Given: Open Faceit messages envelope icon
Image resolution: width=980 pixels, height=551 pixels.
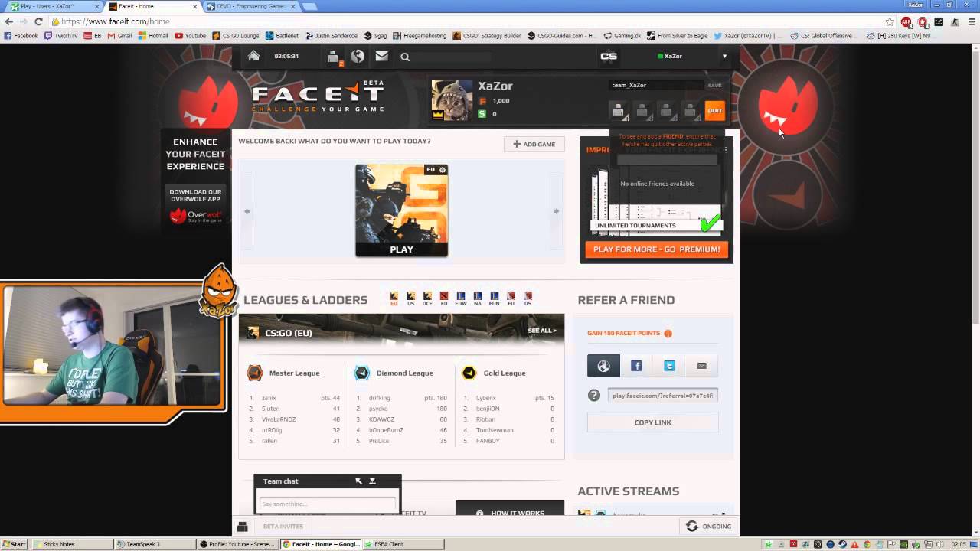Looking at the screenshot, I should pyautogui.click(x=381, y=56).
